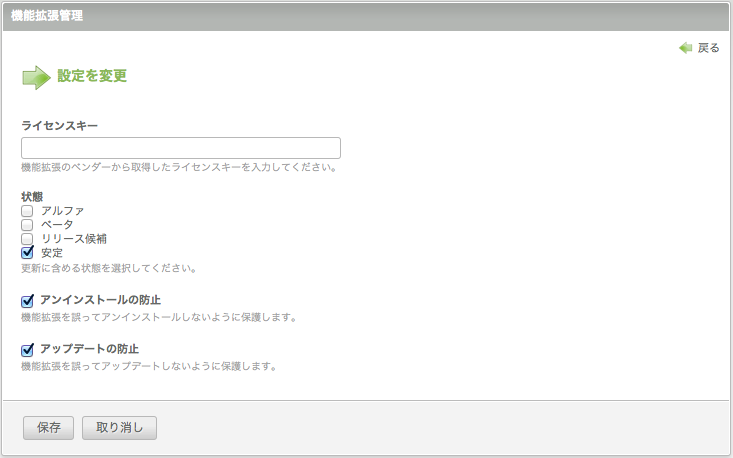Viewport: 733px width, 458px height.
Task: Click the リリース候補 label text
Action: pos(74,239)
